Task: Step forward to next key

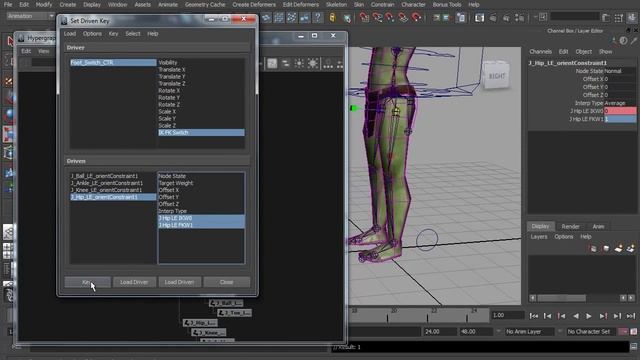Action: [603, 316]
